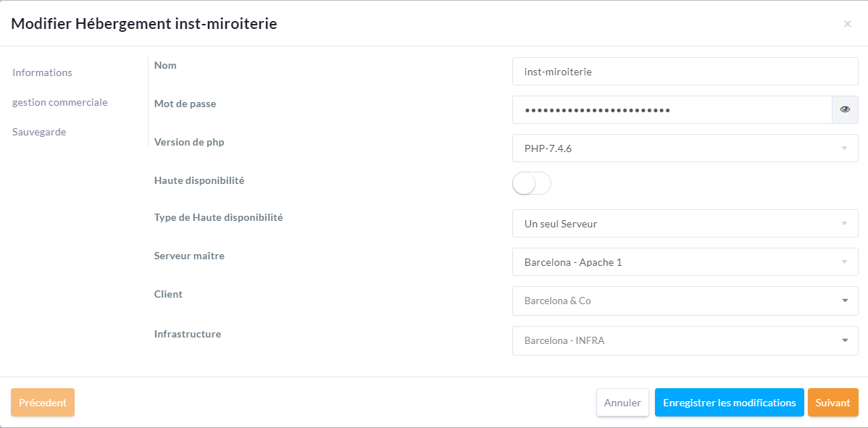Proceed with the Suivant button

[832, 403]
